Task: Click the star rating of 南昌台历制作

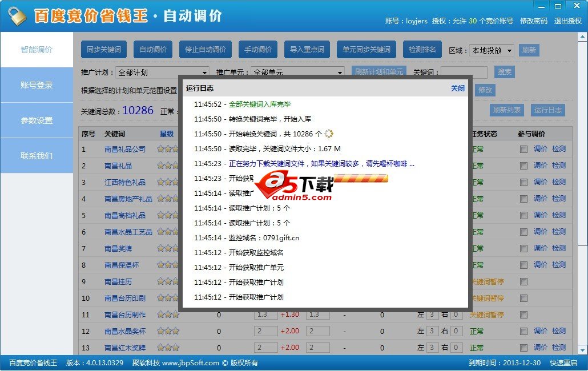Action: [x=168, y=315]
